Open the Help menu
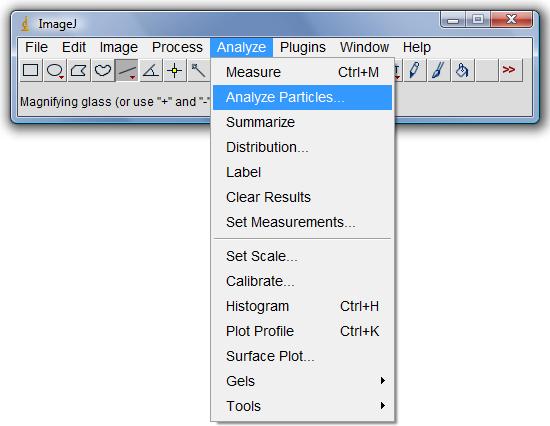550x426 pixels. pos(417,47)
